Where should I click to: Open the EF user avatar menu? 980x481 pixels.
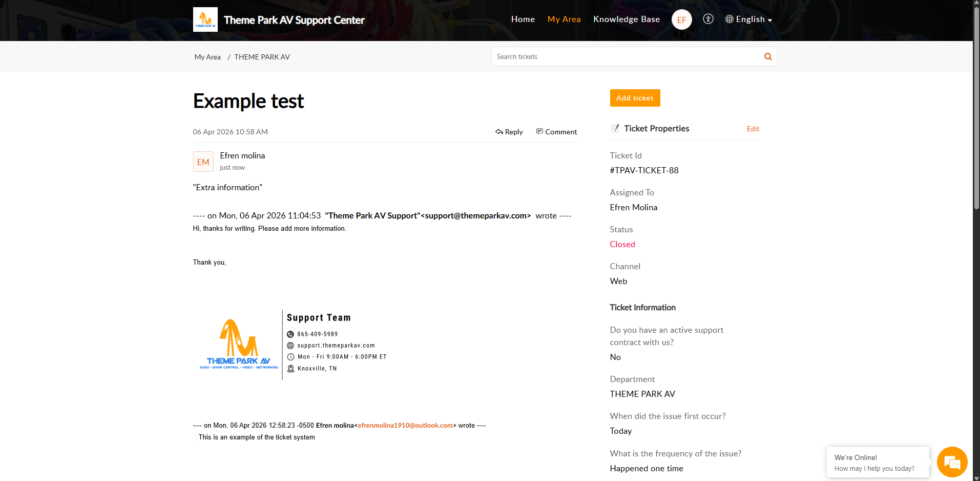coord(681,19)
